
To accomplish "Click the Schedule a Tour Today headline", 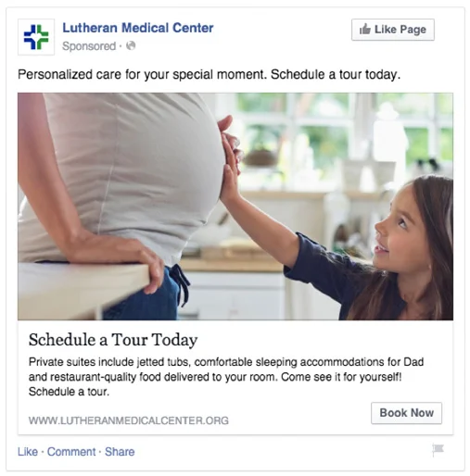I will click(113, 340).
